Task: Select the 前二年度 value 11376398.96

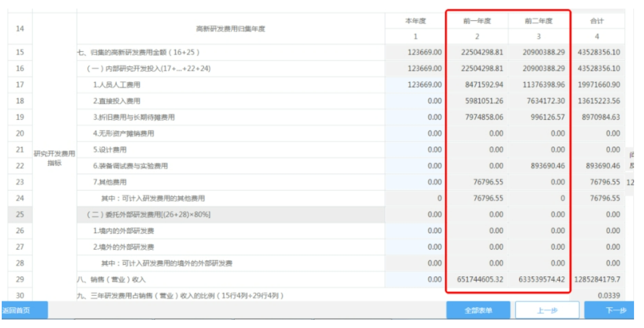Action: pyautogui.click(x=544, y=84)
